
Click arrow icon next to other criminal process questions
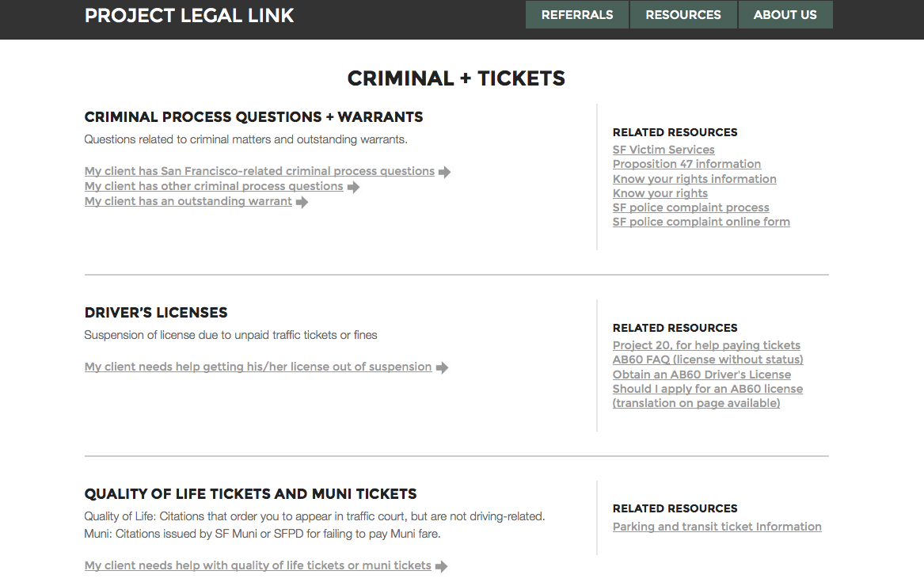[x=353, y=187]
